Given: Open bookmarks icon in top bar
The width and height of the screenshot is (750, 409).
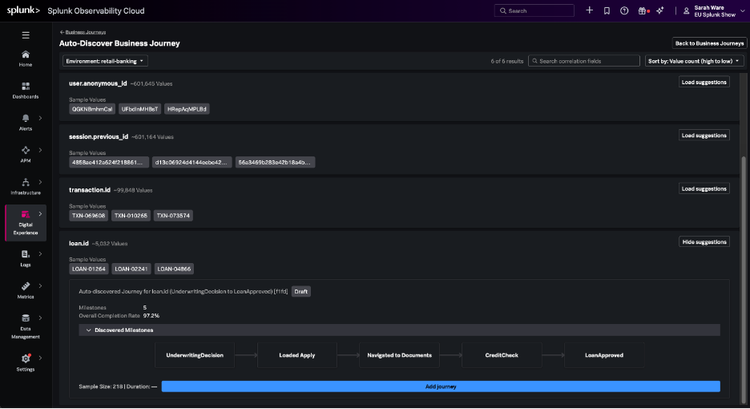Looking at the screenshot, I should click(x=607, y=11).
